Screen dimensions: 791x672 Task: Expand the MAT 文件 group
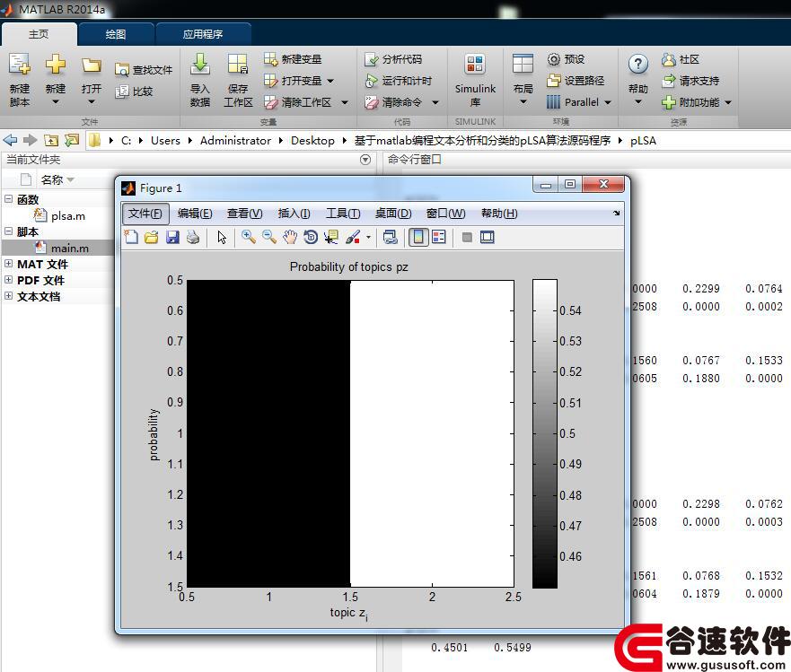[x=9, y=264]
